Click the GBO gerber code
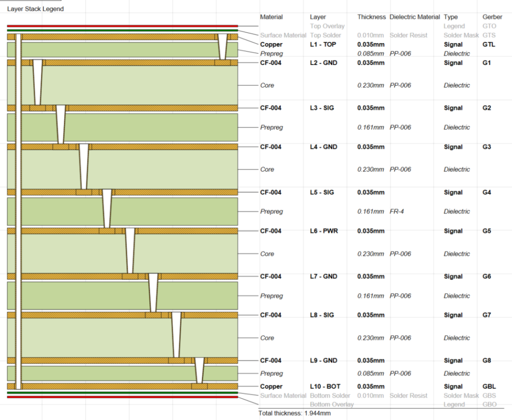Viewport: 512px width, 420px height. (x=489, y=404)
